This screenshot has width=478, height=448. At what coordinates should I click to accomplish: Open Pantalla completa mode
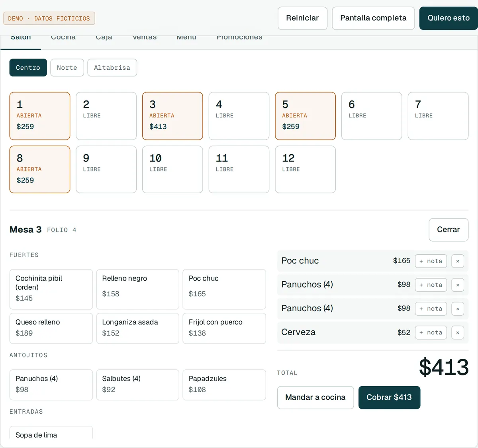tap(373, 18)
